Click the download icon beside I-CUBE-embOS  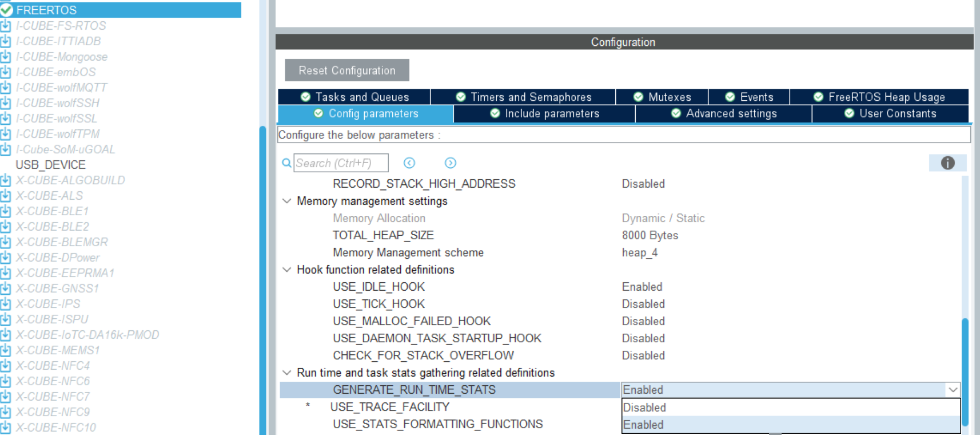pyautogui.click(x=6, y=72)
